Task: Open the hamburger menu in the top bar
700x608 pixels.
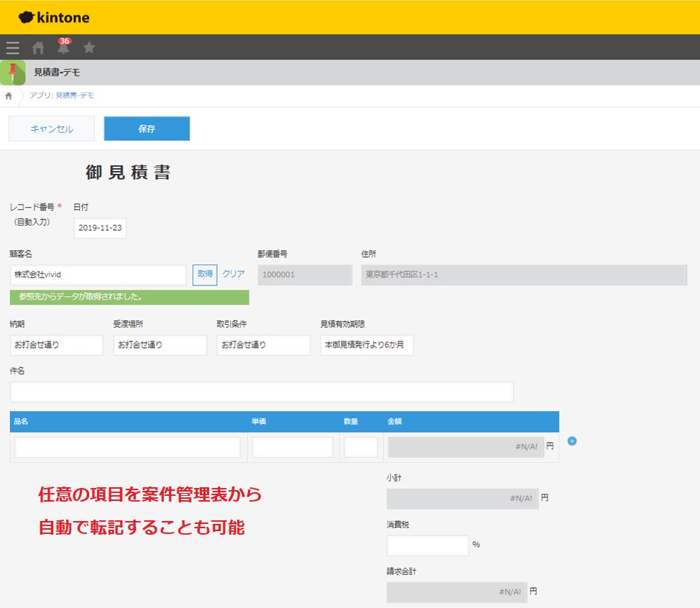Action: click(12, 47)
